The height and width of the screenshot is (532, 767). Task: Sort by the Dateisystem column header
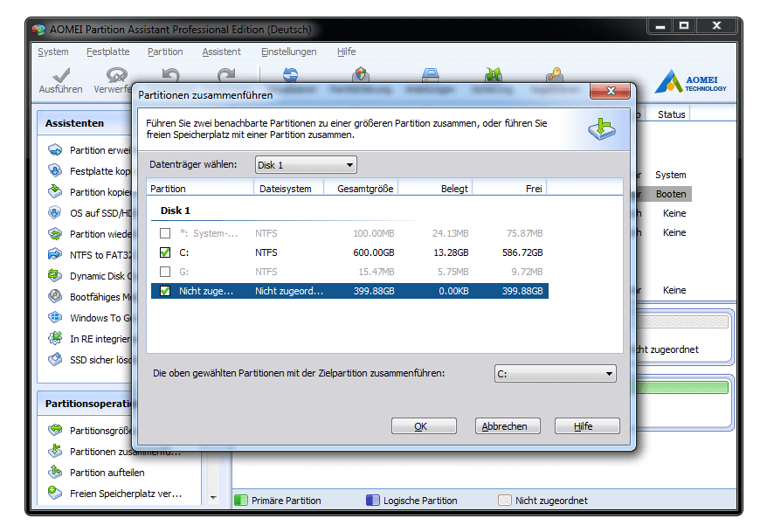pos(288,189)
